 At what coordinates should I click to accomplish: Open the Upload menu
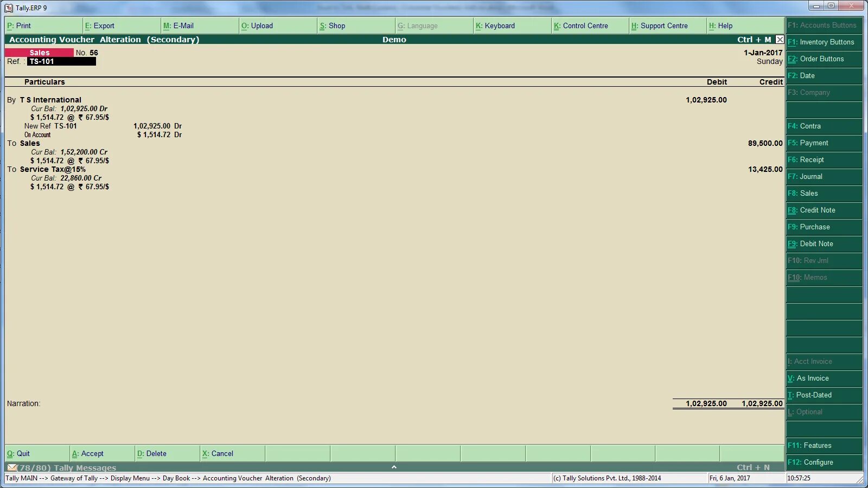[278, 25]
